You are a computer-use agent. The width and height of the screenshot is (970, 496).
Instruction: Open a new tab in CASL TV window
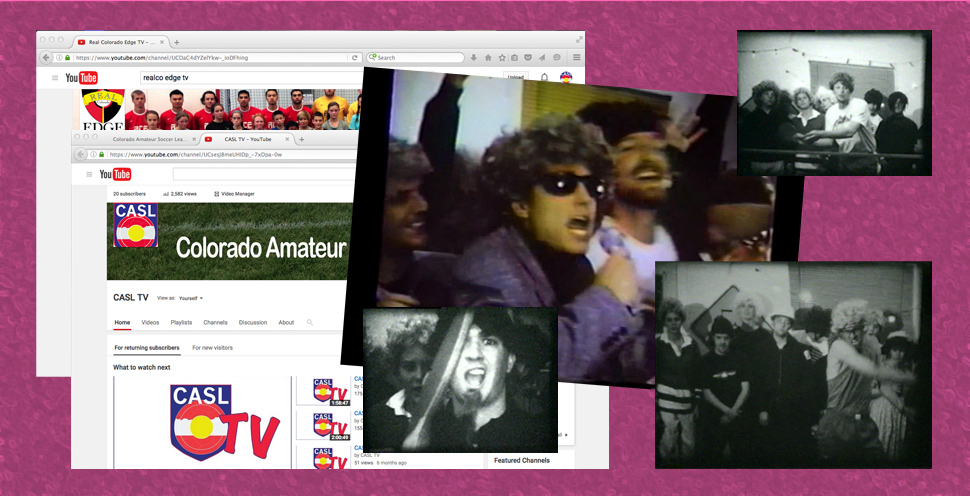point(301,139)
